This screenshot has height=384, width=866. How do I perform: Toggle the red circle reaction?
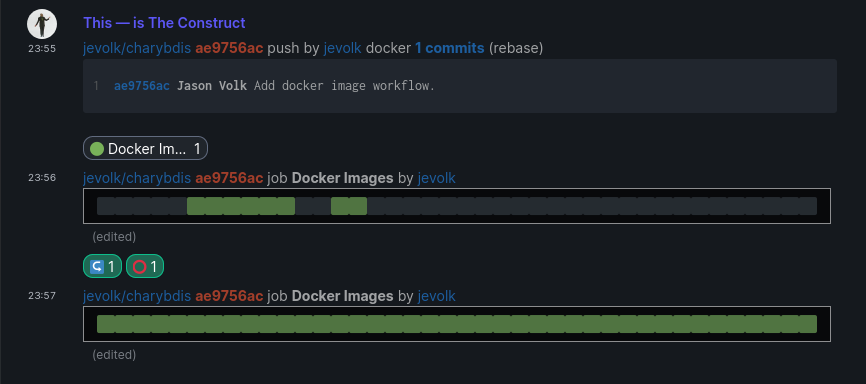point(145,266)
